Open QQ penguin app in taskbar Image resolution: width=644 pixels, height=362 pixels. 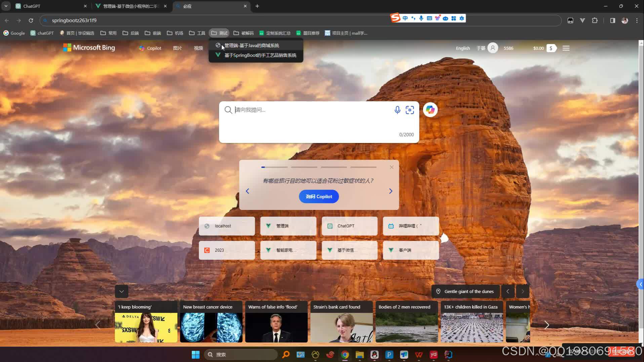(374, 355)
